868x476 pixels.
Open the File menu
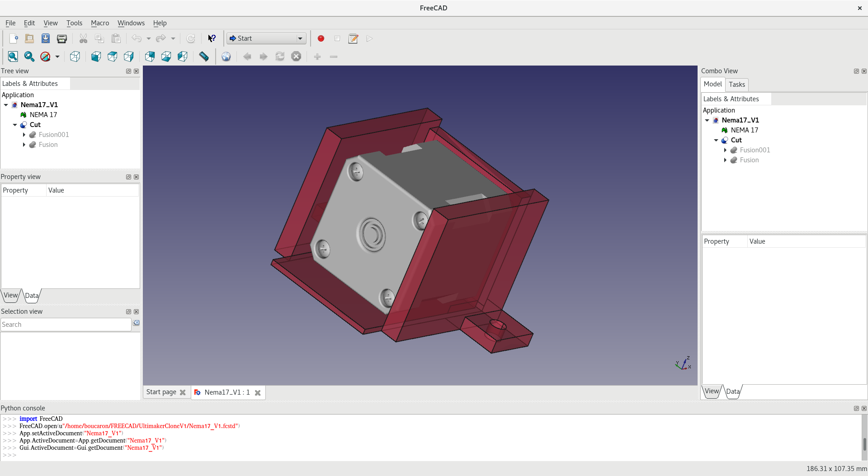tap(10, 23)
